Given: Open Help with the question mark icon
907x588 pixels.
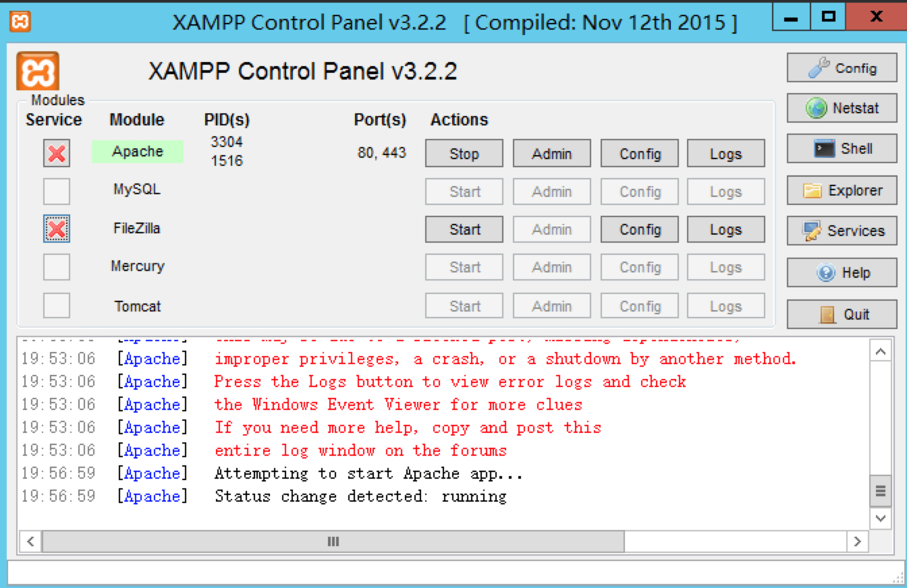Looking at the screenshot, I should click(x=842, y=272).
